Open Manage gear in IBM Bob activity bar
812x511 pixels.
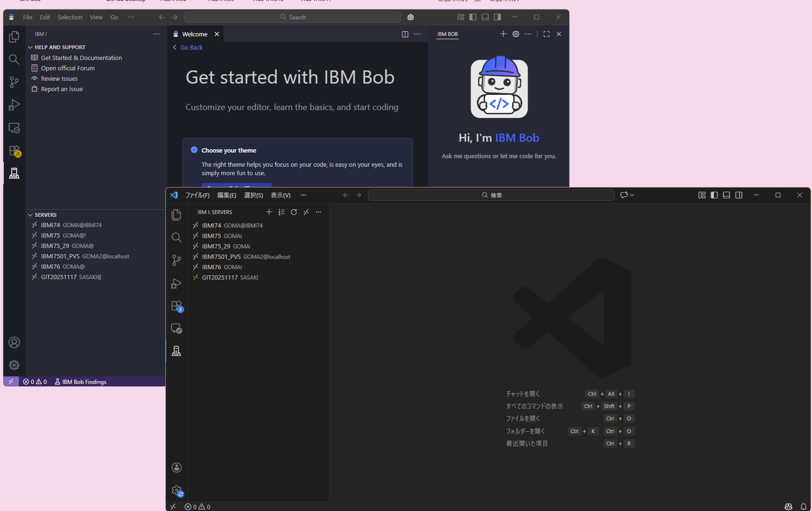click(14, 365)
